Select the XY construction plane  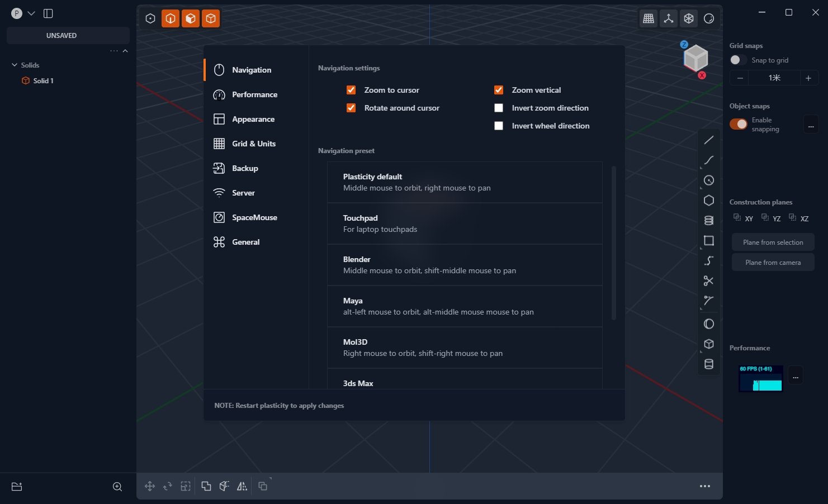point(743,218)
